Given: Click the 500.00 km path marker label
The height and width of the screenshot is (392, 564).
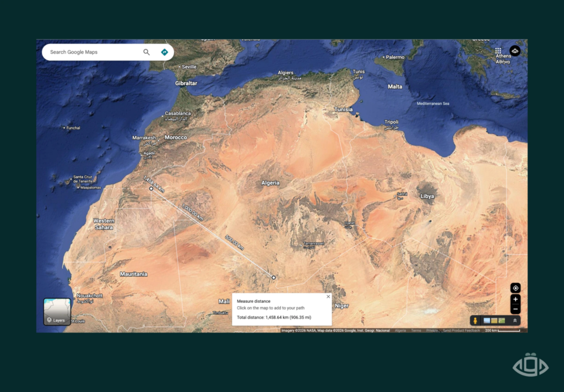Looking at the screenshot, I should (x=235, y=242).
